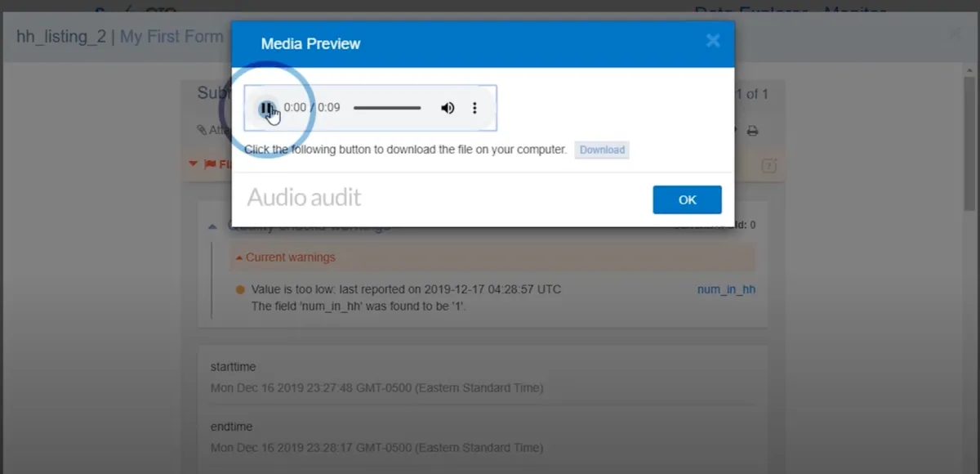980x474 pixels.
Task: Collapse the Quality checks warnings section
Action: pyautogui.click(x=212, y=226)
